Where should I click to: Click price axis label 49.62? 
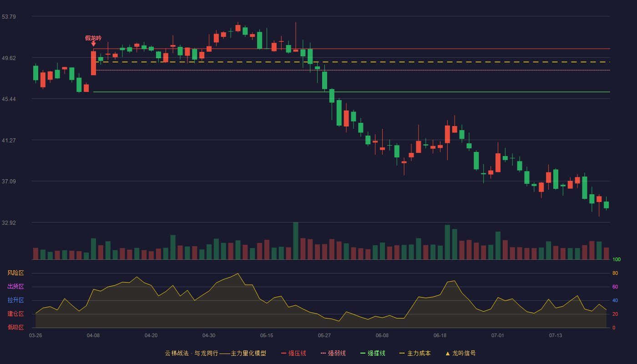click(9, 58)
